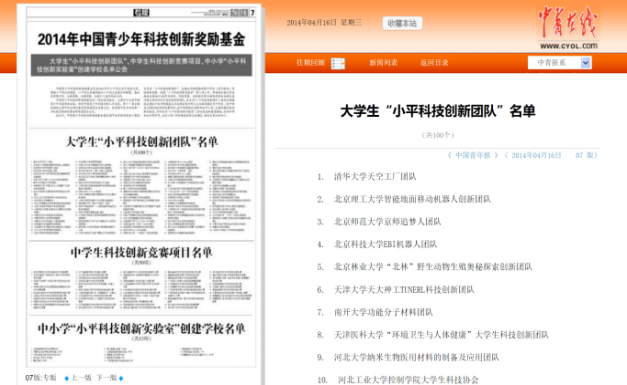The image size is (627, 385).
Task: Open the 中国青年报 source link
Action: click(473, 156)
